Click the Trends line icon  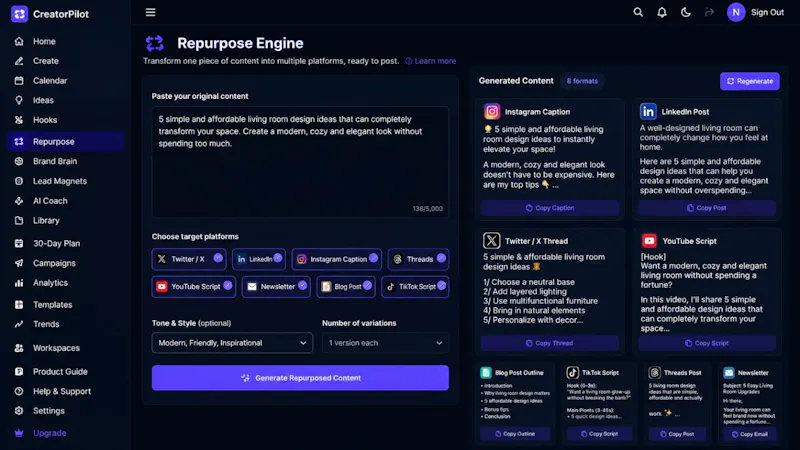coord(19,324)
